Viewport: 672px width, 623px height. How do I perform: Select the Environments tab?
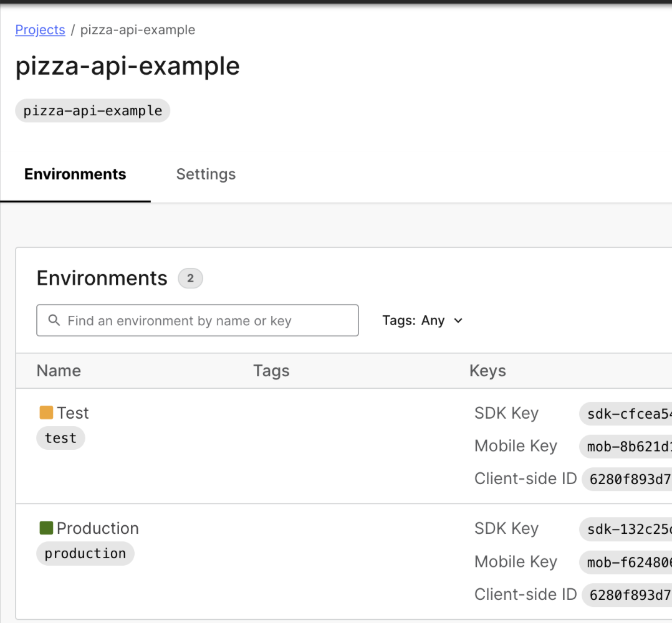pos(75,174)
